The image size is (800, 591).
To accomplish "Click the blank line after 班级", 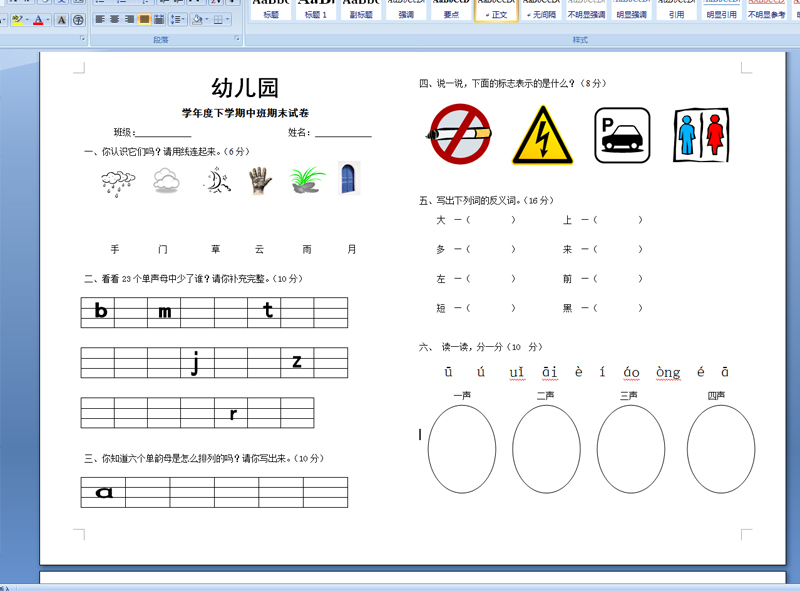I will pos(163,133).
